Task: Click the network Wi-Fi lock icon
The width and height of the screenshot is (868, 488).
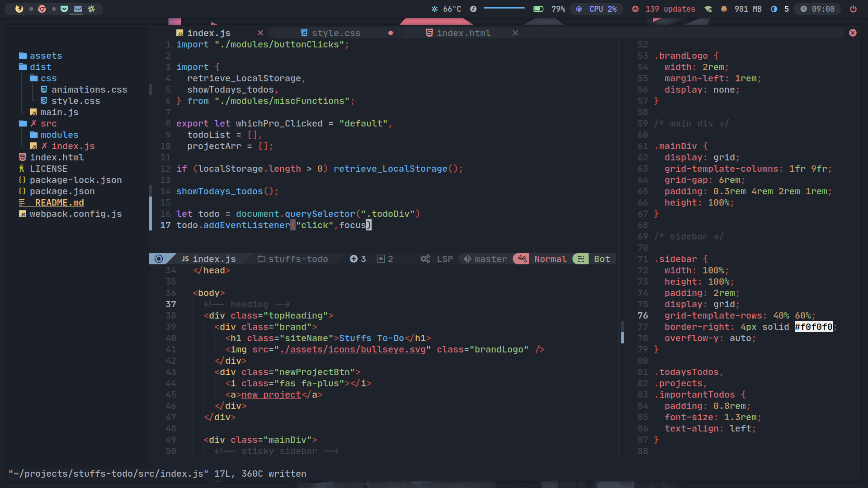Action: (x=708, y=9)
